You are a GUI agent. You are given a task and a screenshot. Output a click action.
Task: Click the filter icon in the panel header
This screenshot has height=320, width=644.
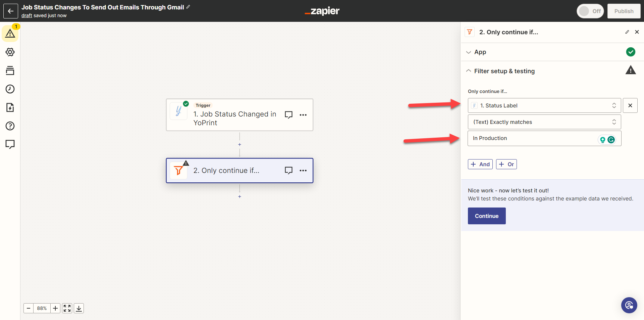[x=470, y=32]
